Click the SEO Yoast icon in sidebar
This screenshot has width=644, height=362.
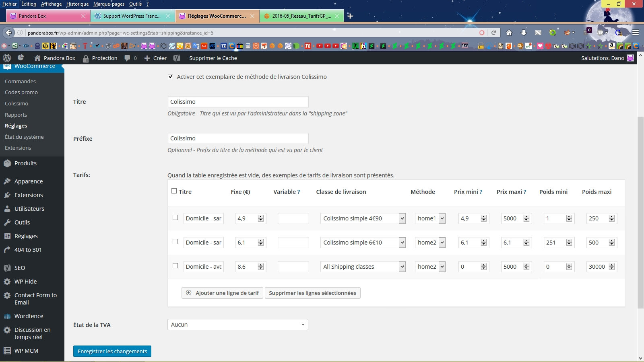7,268
